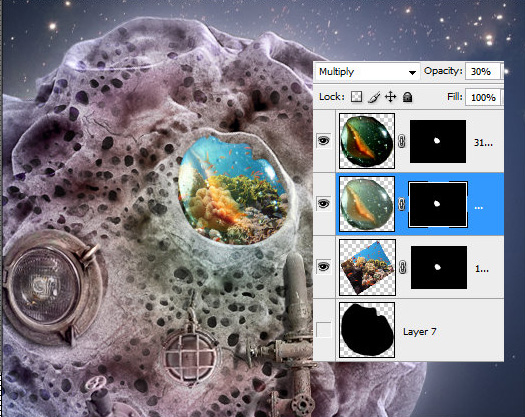
Task: Hide the top marble layer labeled 31...
Action: 323,141
